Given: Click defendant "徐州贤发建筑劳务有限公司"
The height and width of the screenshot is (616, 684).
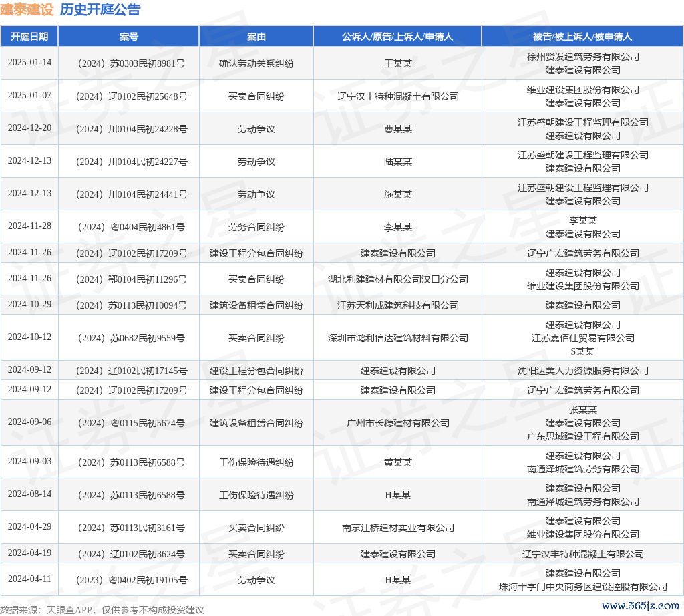Looking at the screenshot, I should click(x=582, y=57).
